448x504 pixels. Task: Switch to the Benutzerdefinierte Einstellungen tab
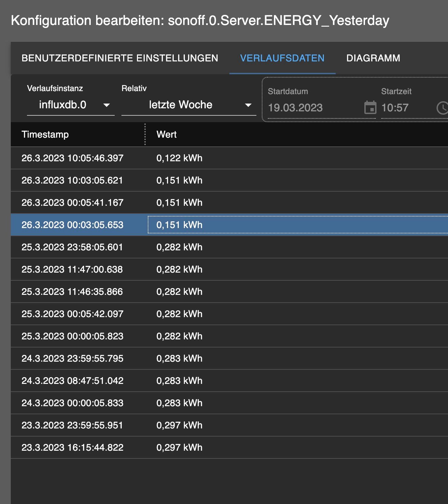click(120, 58)
